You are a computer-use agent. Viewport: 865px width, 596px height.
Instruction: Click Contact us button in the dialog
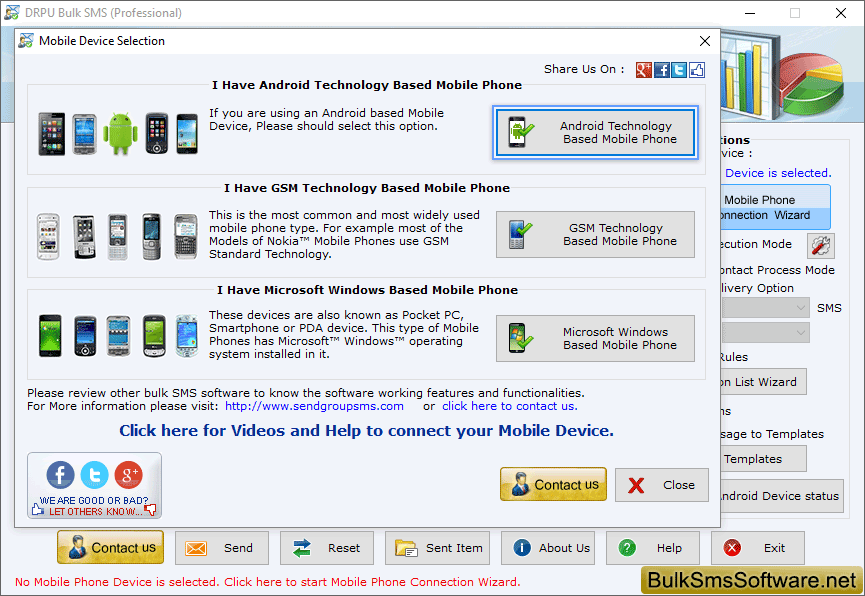[553, 485]
